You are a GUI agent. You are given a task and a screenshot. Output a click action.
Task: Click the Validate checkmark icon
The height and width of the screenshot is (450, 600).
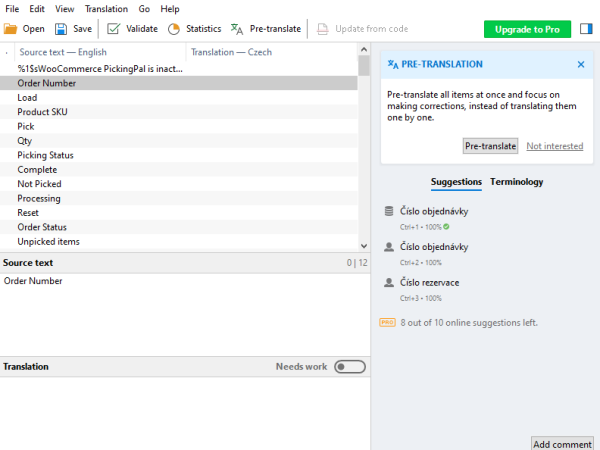pos(114,29)
